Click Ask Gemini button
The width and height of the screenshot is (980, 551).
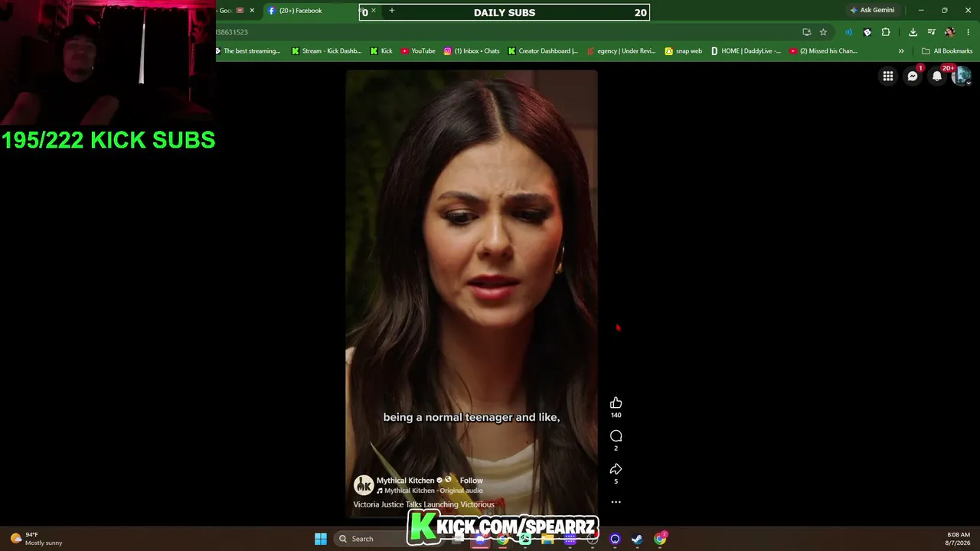click(872, 11)
